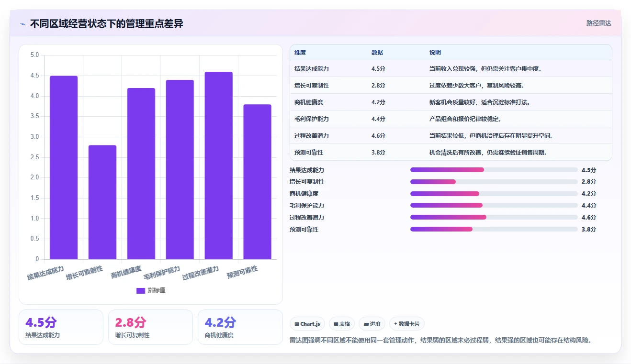Click the 毛利保护能力 progress bar
The image size is (631, 364).
coord(494,205)
